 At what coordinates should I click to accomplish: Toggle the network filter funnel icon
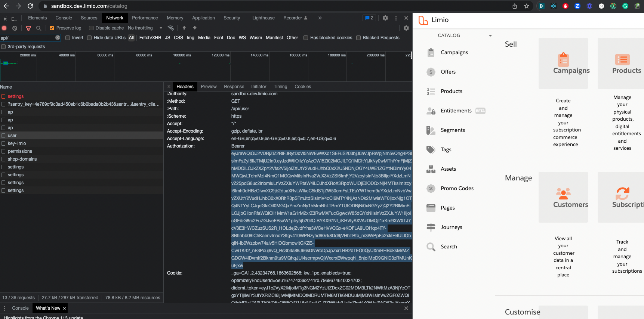pyautogui.click(x=28, y=28)
